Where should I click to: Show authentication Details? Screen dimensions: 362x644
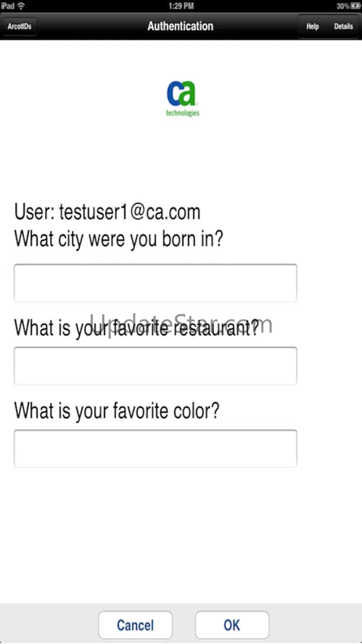(x=343, y=26)
